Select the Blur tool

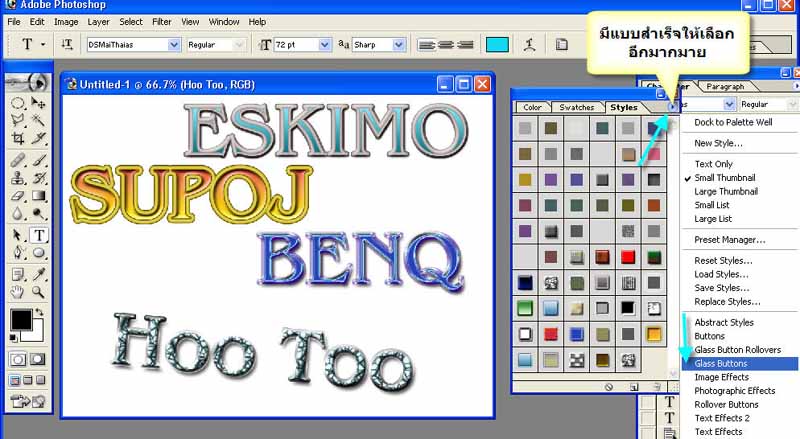pyautogui.click(x=18, y=213)
